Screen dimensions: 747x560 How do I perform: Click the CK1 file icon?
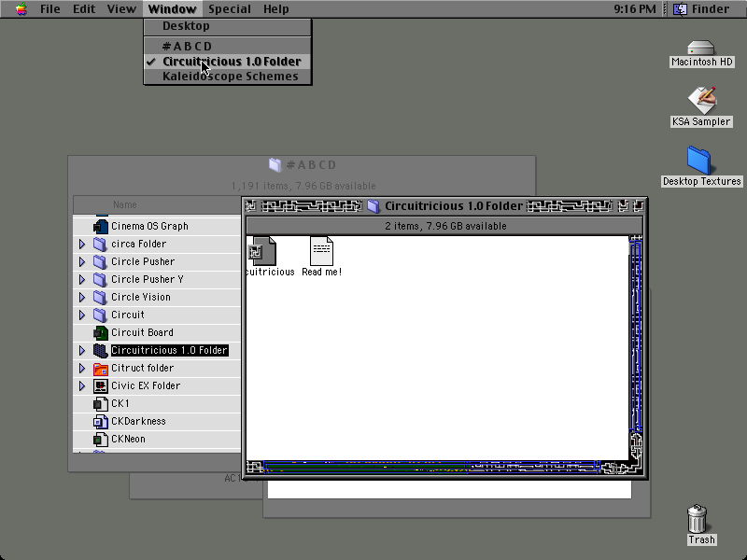point(101,404)
